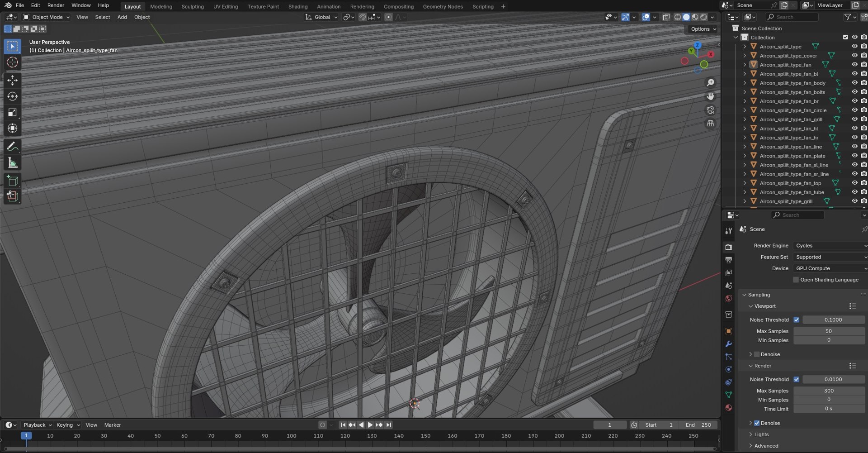Adjust Render Time Limit field
The width and height of the screenshot is (868, 453).
(829, 409)
